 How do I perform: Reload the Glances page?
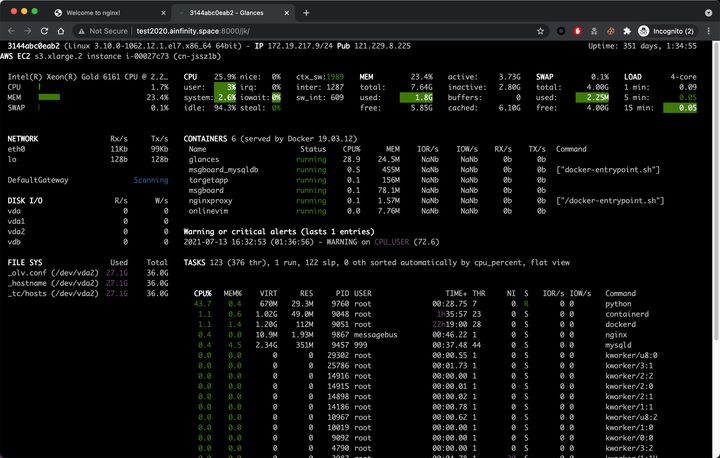pos(45,31)
